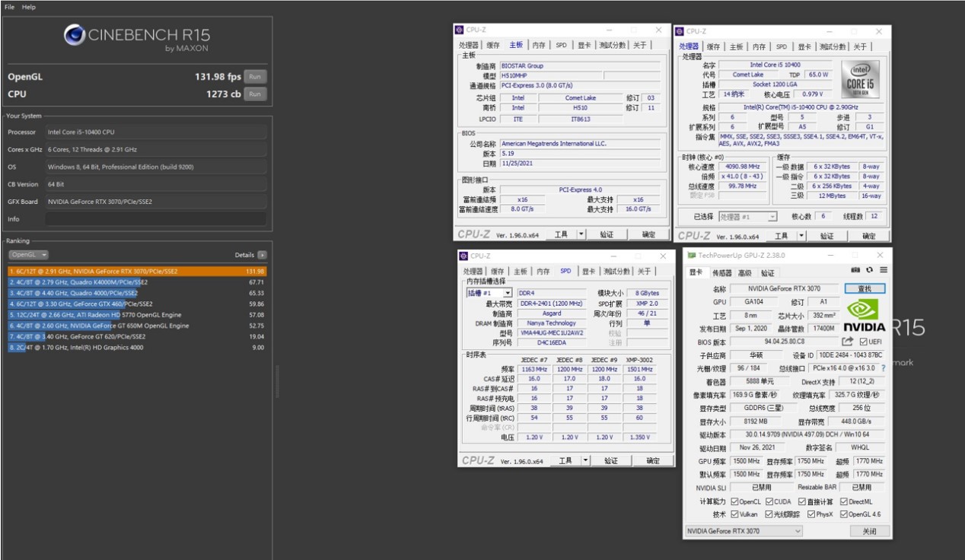Image resolution: width=965 pixels, height=560 pixels.
Task: Open GPU selector dropdown NVIDIA GeForce RTX 3070
Action: 743,531
